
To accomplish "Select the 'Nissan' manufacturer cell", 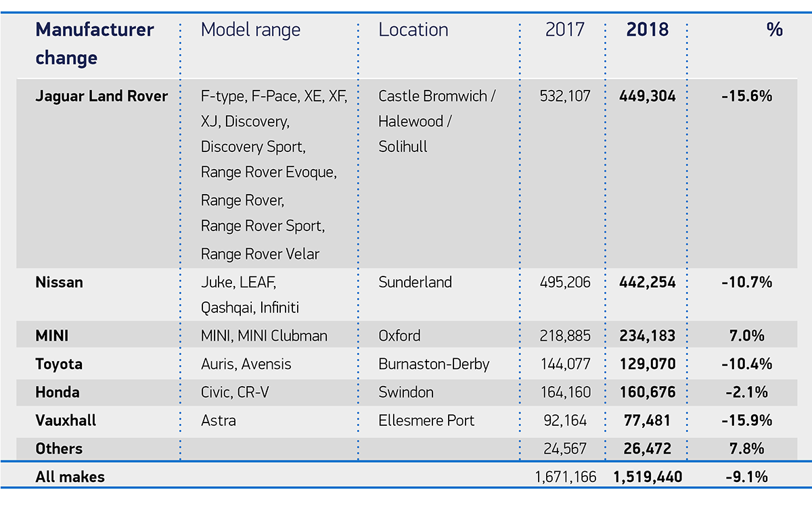I will point(60,282).
